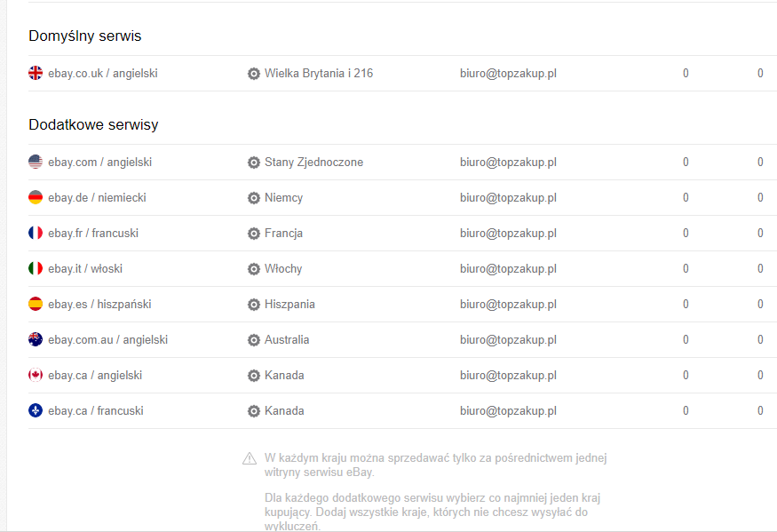The height and width of the screenshot is (532, 777).
Task: Select the ebay.com / angielski service row
Action: point(99,163)
